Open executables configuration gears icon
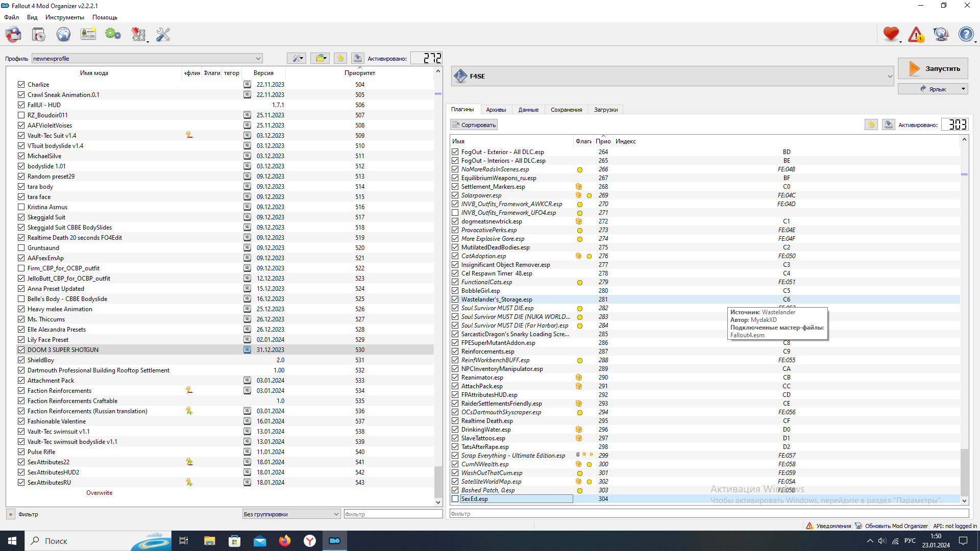Image resolution: width=980 pixels, height=551 pixels. pyautogui.click(x=113, y=35)
